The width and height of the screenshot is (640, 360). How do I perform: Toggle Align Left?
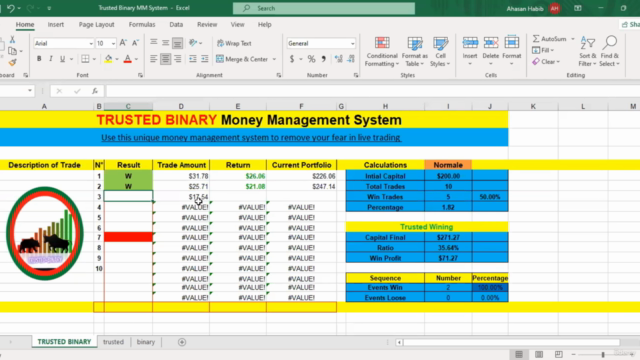point(153,59)
